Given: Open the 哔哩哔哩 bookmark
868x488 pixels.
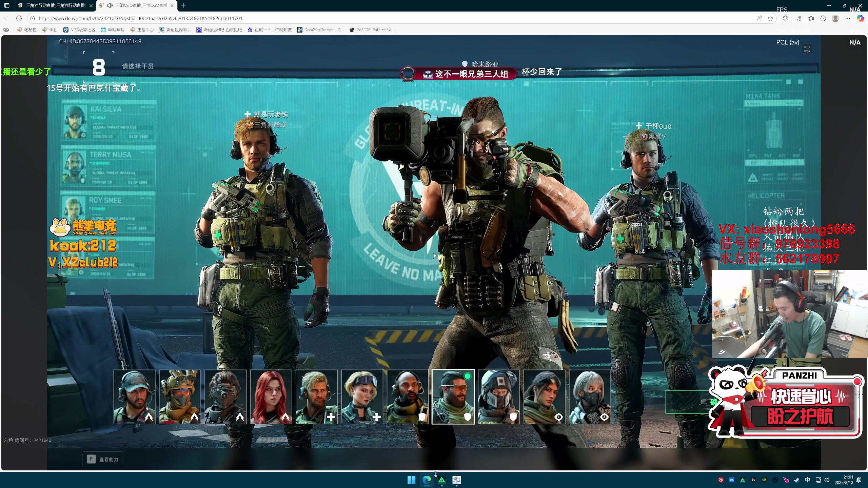Looking at the screenshot, I should click(x=113, y=30).
